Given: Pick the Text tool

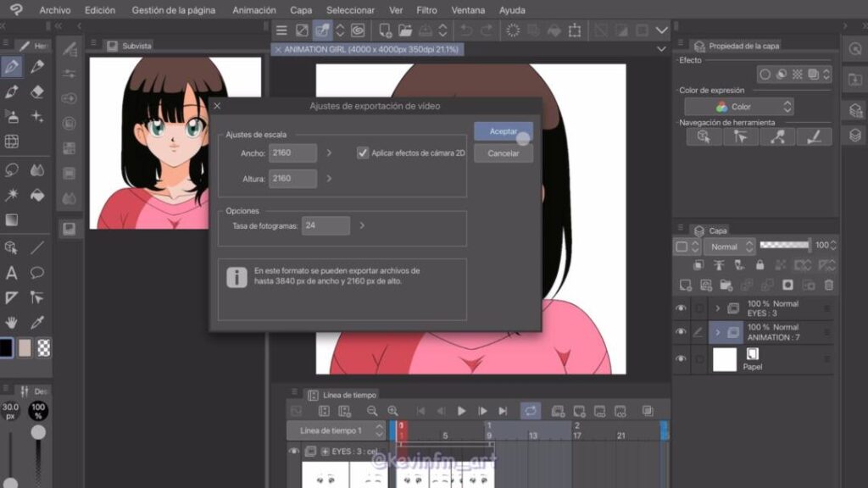Looking at the screenshot, I should click(12, 273).
